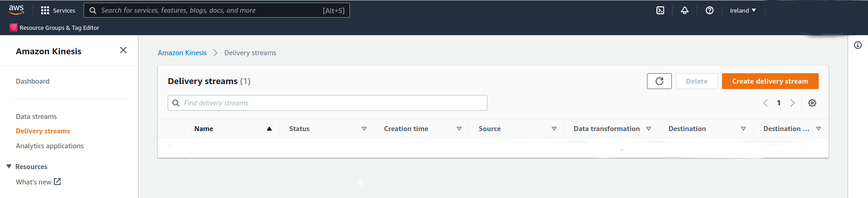Click the Name column header text
The height and width of the screenshot is (198, 868).
click(x=203, y=129)
